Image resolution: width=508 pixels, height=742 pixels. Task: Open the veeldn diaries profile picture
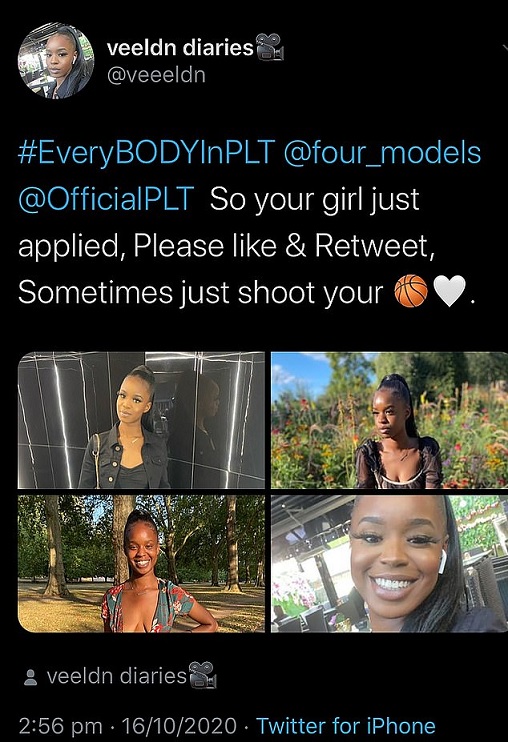pos(56,61)
